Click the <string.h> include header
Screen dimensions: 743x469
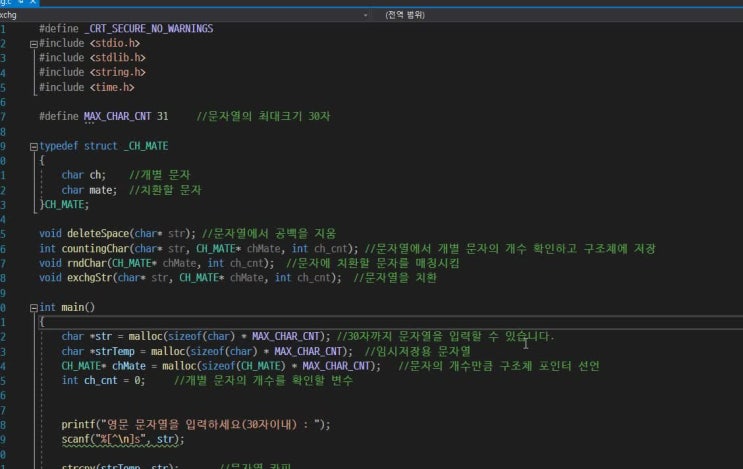click(118, 72)
